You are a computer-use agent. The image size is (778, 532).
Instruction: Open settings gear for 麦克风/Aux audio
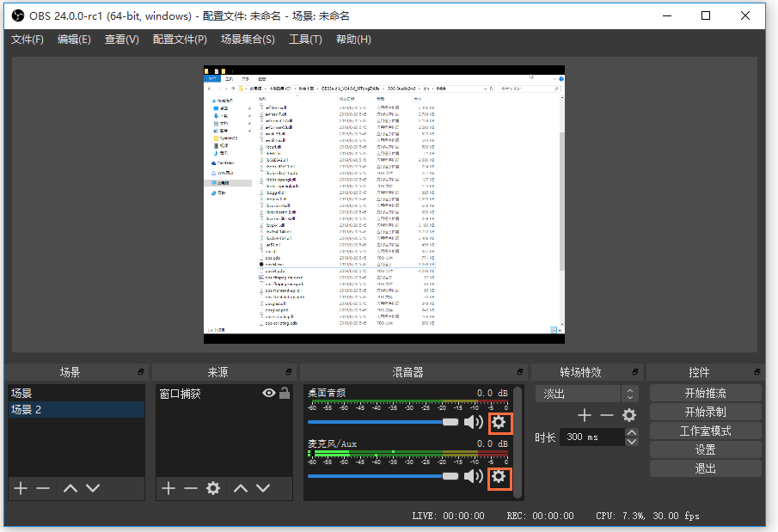click(499, 476)
